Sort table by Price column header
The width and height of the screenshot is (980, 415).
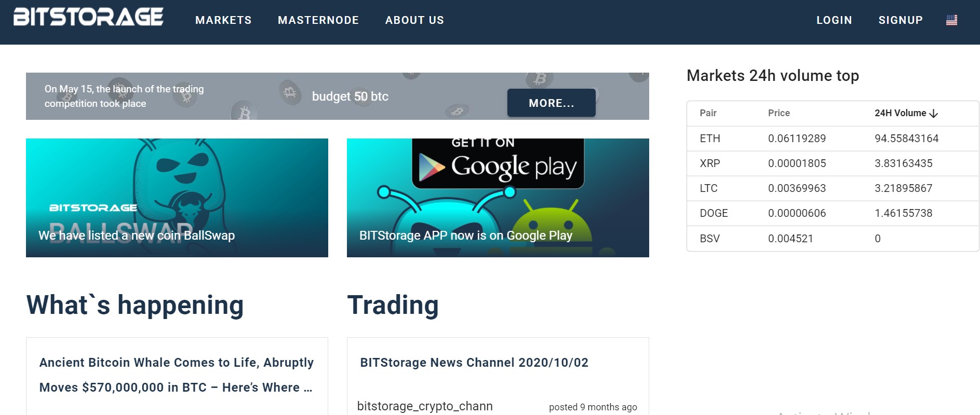tap(779, 113)
